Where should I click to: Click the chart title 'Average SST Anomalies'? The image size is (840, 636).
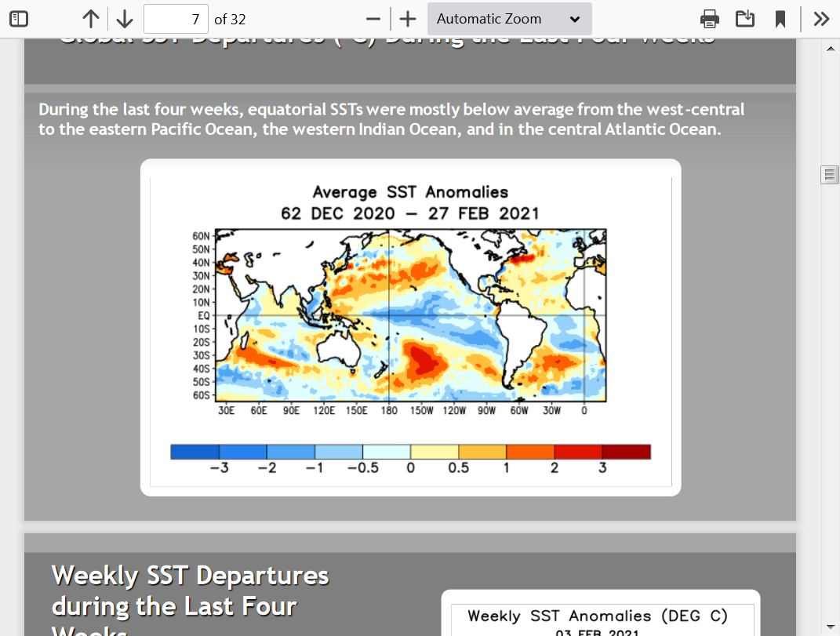pyautogui.click(x=410, y=192)
